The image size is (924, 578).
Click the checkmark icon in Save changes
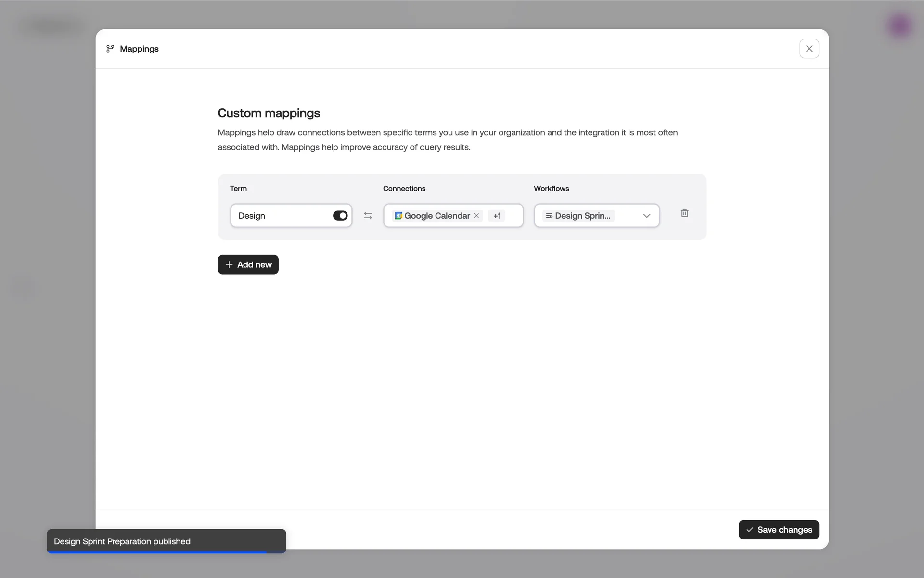click(750, 530)
